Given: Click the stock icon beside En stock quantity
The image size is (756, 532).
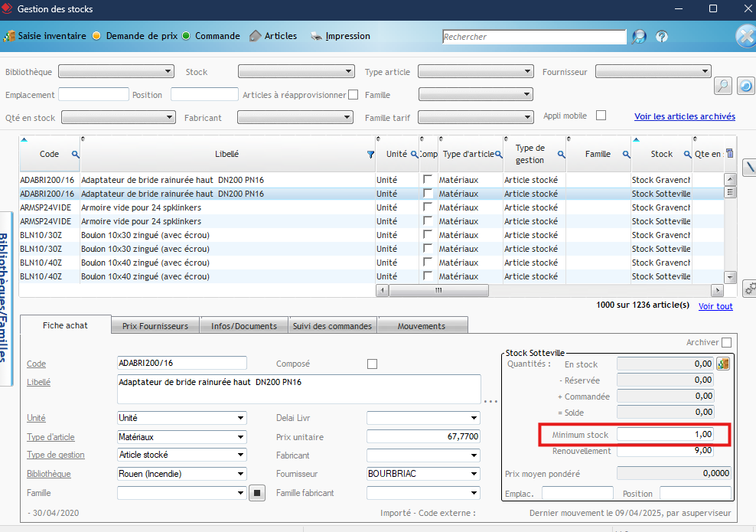Looking at the screenshot, I should (x=722, y=364).
